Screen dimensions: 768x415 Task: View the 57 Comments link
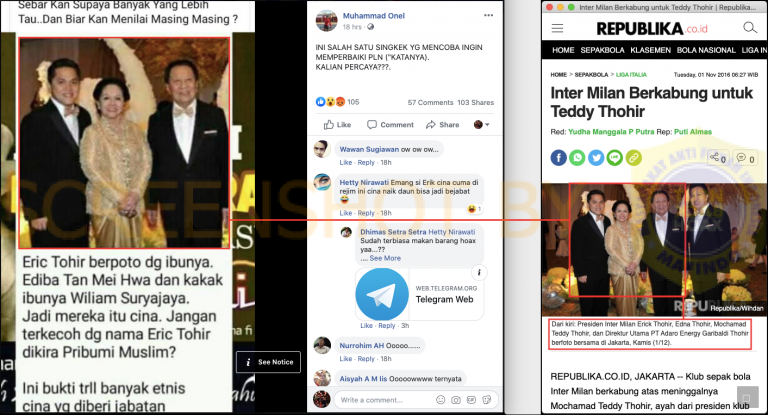pos(431,102)
